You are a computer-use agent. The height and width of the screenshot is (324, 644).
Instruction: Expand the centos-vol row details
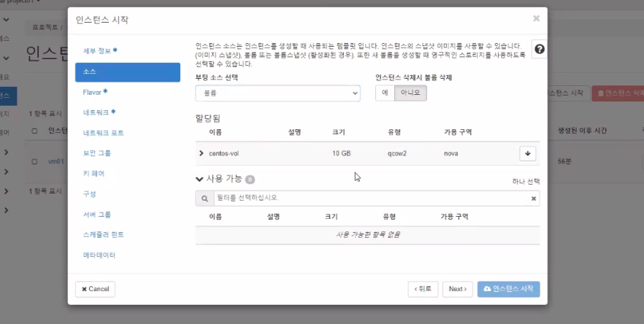202,153
